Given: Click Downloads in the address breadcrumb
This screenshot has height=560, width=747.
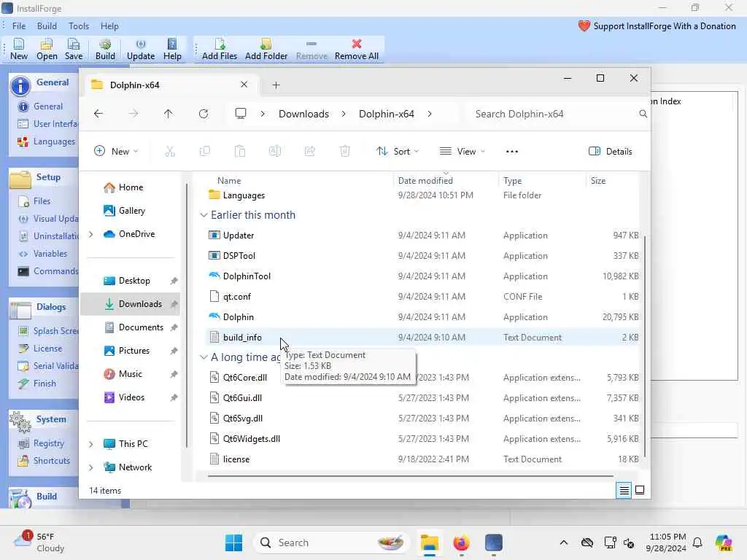Looking at the screenshot, I should (303, 114).
